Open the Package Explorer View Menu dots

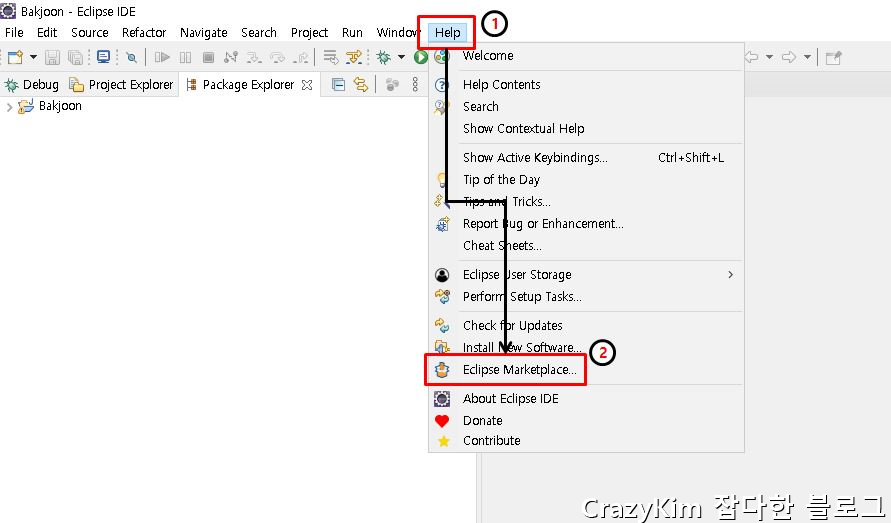coord(415,85)
